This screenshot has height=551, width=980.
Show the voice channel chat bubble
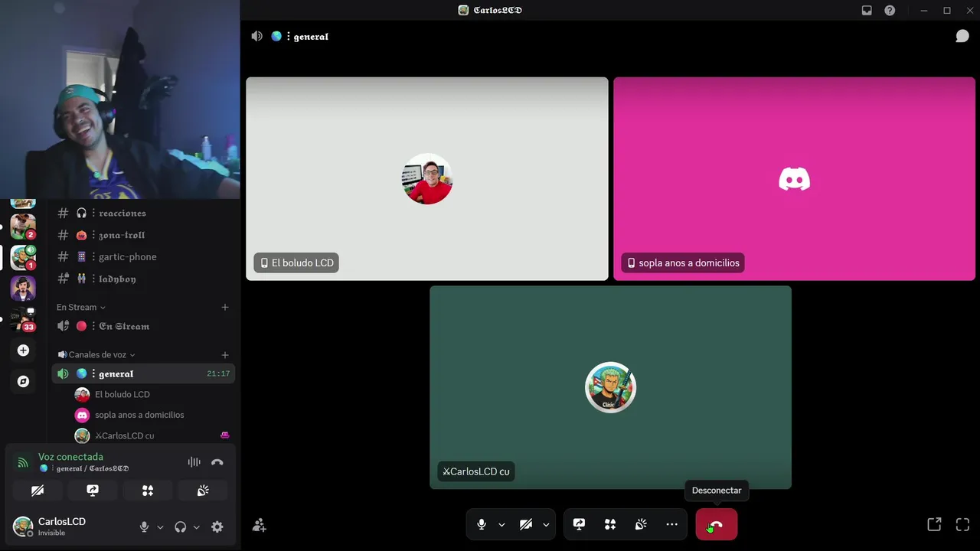coord(962,36)
